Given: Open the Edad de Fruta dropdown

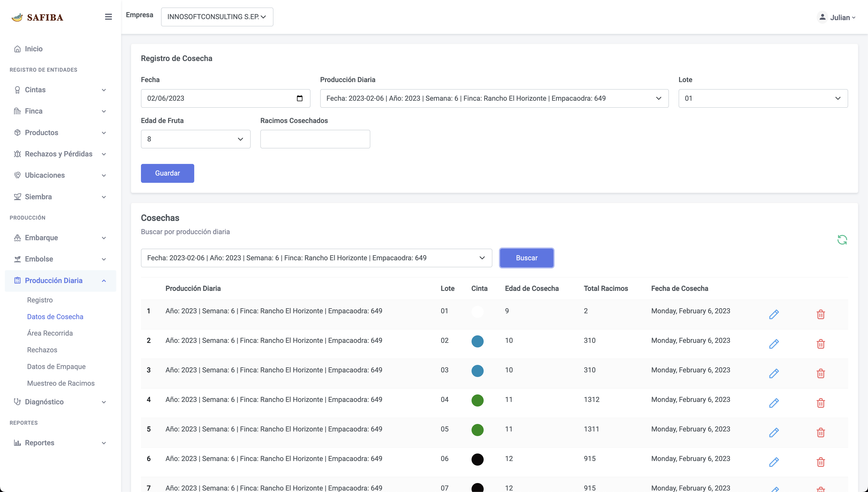Looking at the screenshot, I should [x=195, y=139].
